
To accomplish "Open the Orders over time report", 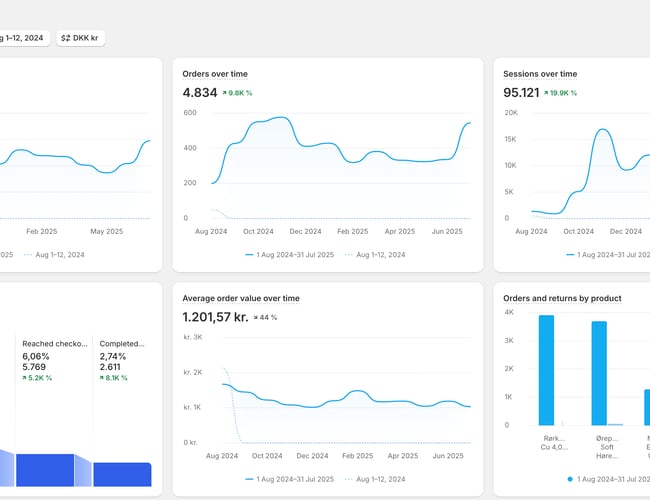I will click(x=215, y=74).
